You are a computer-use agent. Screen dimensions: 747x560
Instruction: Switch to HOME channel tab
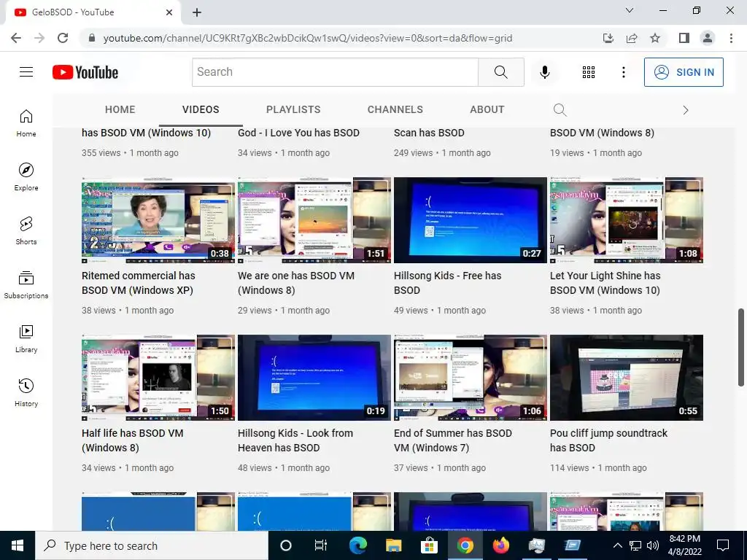click(x=120, y=109)
